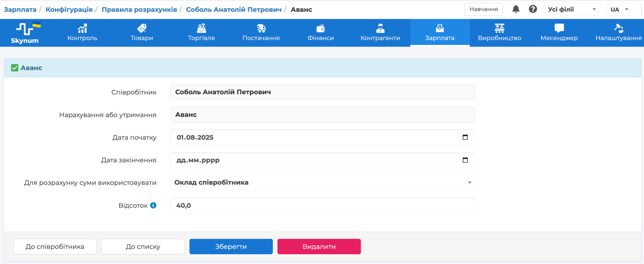644x264 pixels.
Task: Go to the Товари section
Action: click(x=142, y=33)
